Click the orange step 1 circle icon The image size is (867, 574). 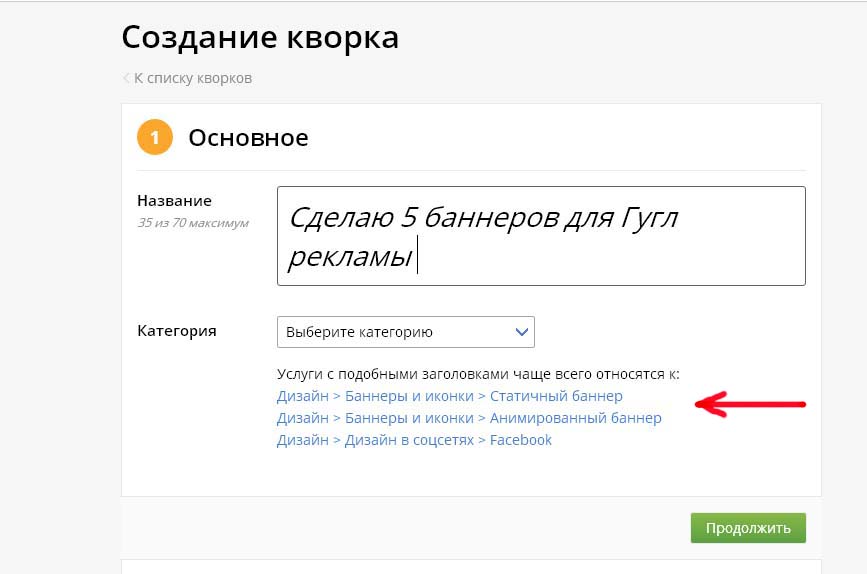coord(155,138)
